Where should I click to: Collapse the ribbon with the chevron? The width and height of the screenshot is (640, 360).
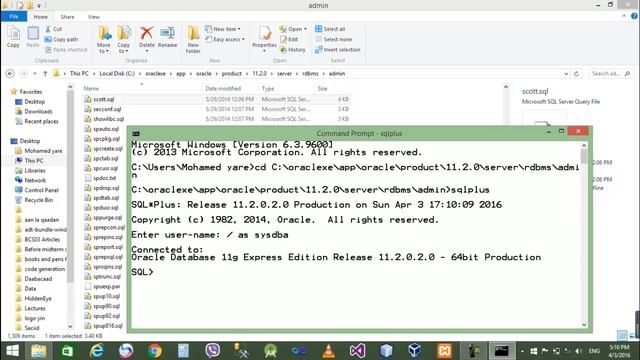click(x=624, y=16)
